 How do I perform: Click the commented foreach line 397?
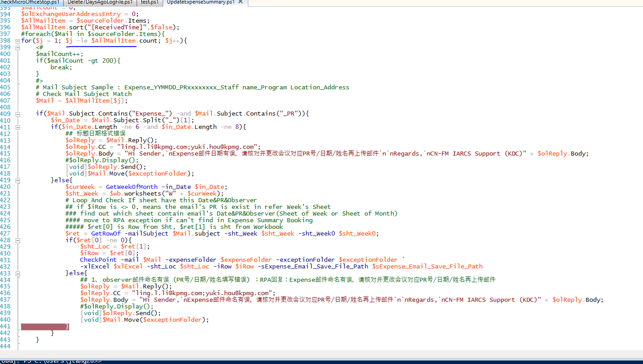coord(93,34)
